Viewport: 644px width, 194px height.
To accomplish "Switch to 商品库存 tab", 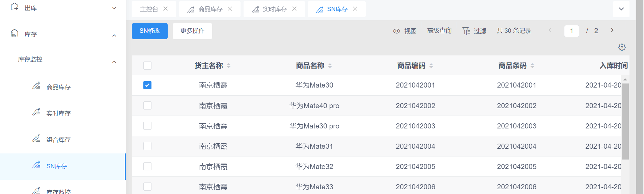I will point(211,9).
